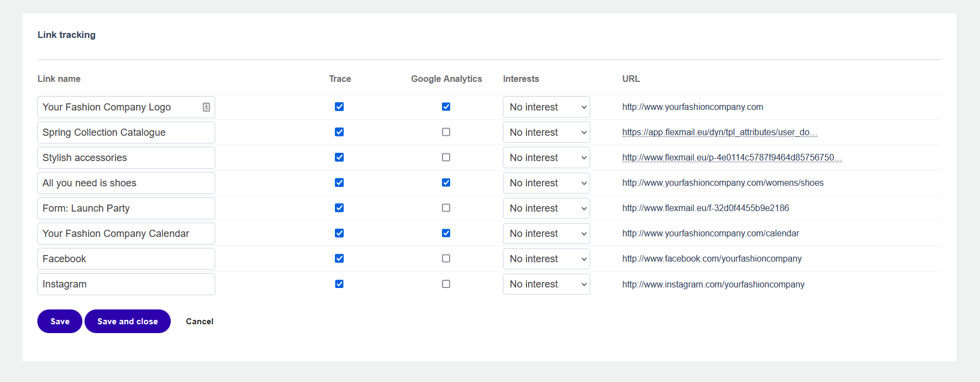This screenshot has width=980, height=382.
Task: Open the Interests dropdown for Instagram
Action: 546,284
